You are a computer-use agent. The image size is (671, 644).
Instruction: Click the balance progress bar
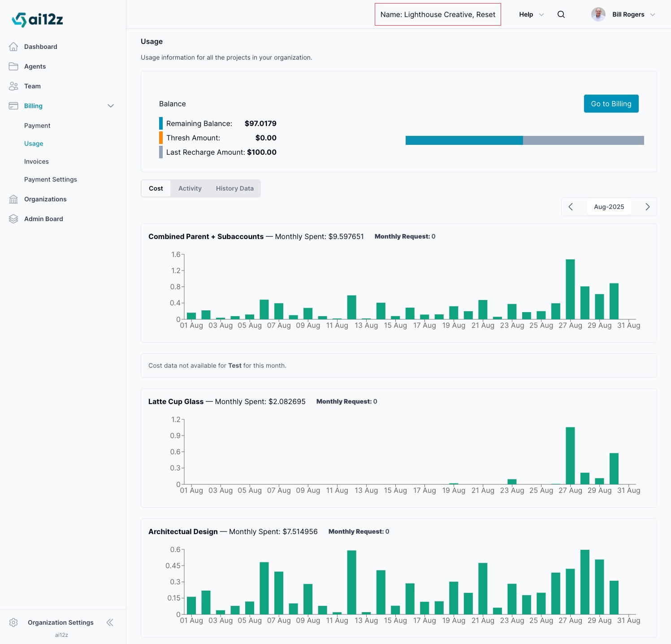pyautogui.click(x=524, y=140)
